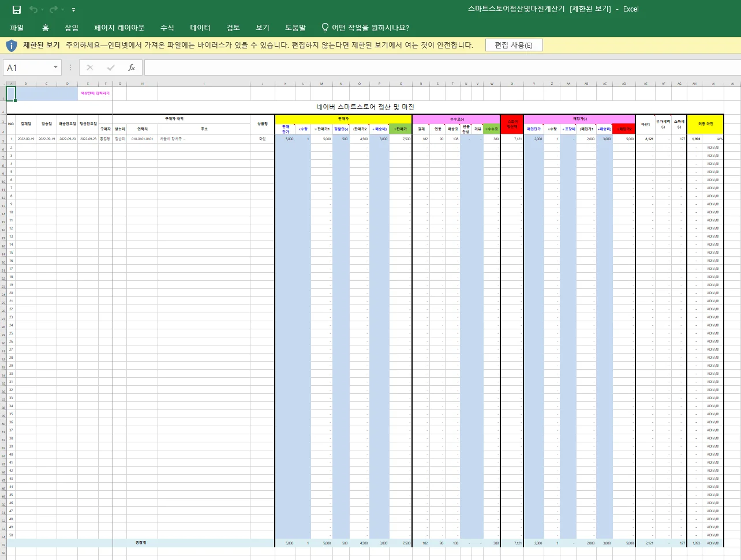Open the 보기 ribbon tab
This screenshot has width=741, height=560.
[x=263, y=28]
